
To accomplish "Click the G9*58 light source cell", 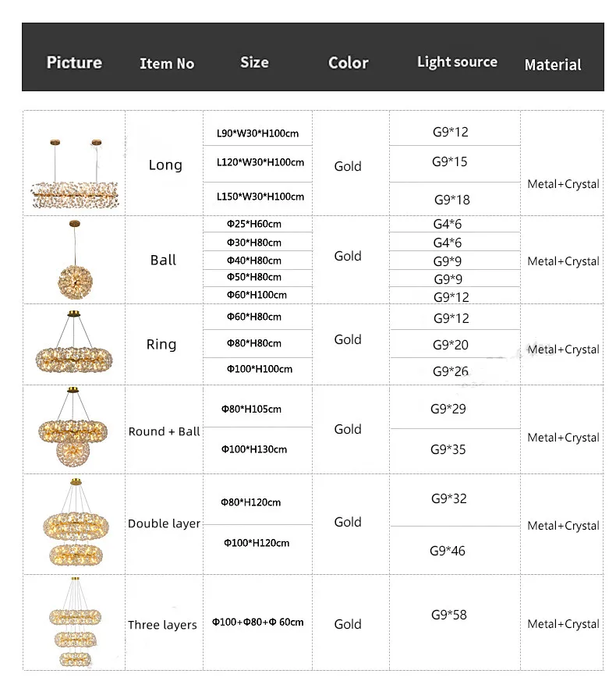I will [x=449, y=615].
